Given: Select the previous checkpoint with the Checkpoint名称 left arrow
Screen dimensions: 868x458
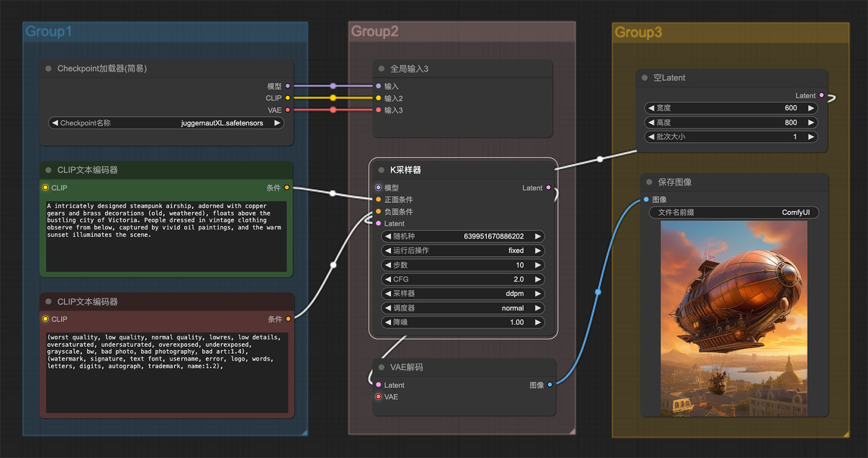Looking at the screenshot, I should 55,123.
